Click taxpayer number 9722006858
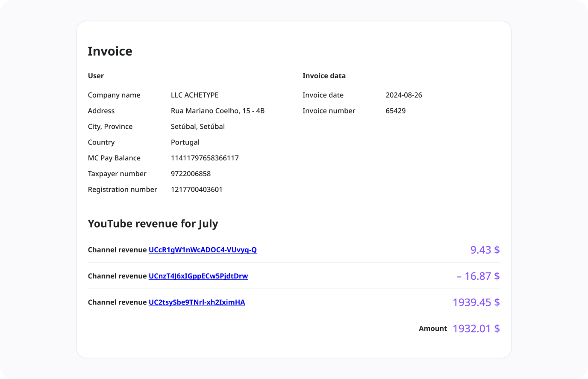This screenshot has height=379, width=588. click(x=191, y=174)
